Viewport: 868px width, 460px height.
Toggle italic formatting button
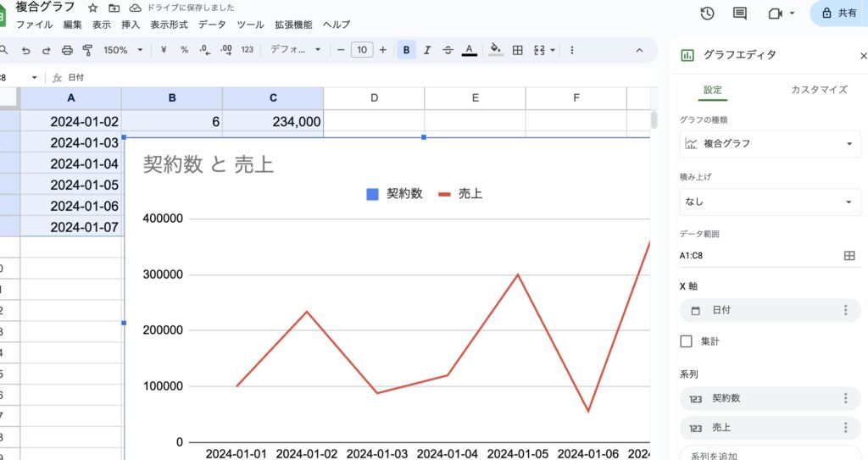[x=427, y=50]
